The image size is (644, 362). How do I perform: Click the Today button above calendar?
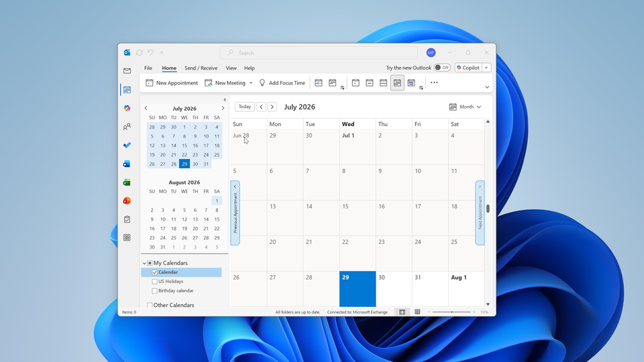click(x=245, y=107)
